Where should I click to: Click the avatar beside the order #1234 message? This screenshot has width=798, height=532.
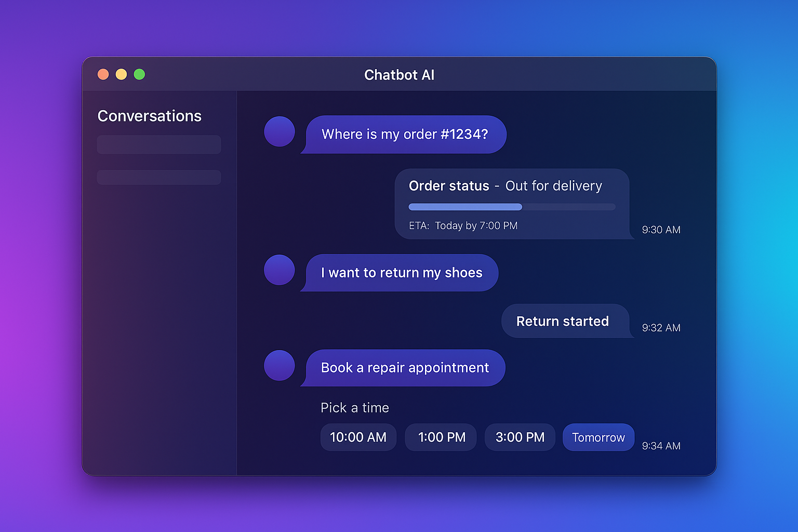coord(280,131)
